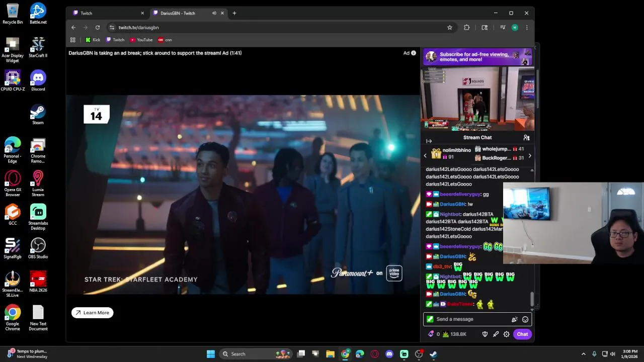Click the db3_ttv username in chat

(x=442, y=266)
